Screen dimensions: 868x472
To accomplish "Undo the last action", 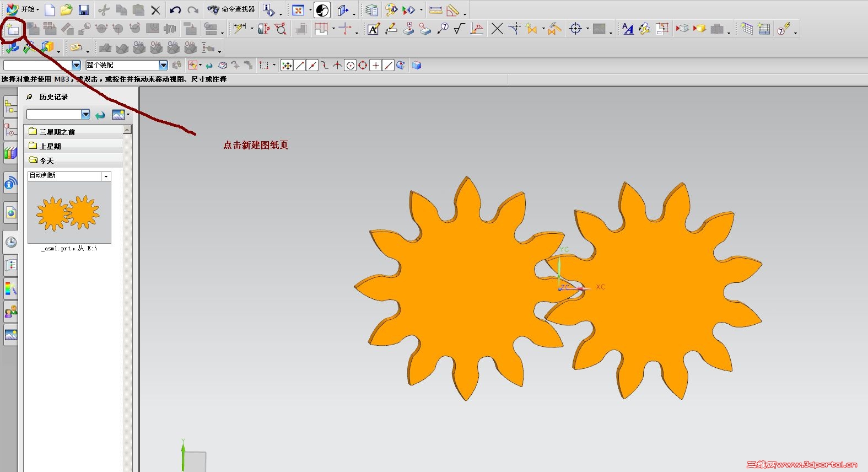I will [x=175, y=10].
